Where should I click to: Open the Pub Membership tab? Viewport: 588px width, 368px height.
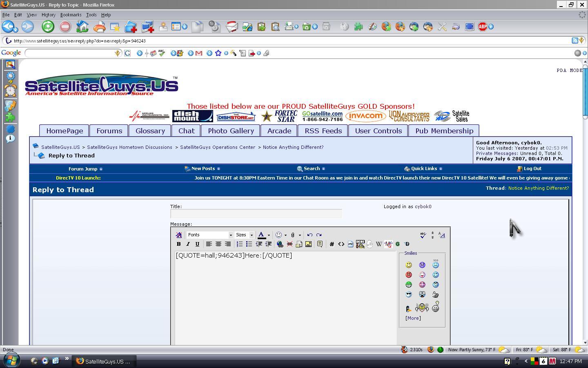(x=444, y=131)
